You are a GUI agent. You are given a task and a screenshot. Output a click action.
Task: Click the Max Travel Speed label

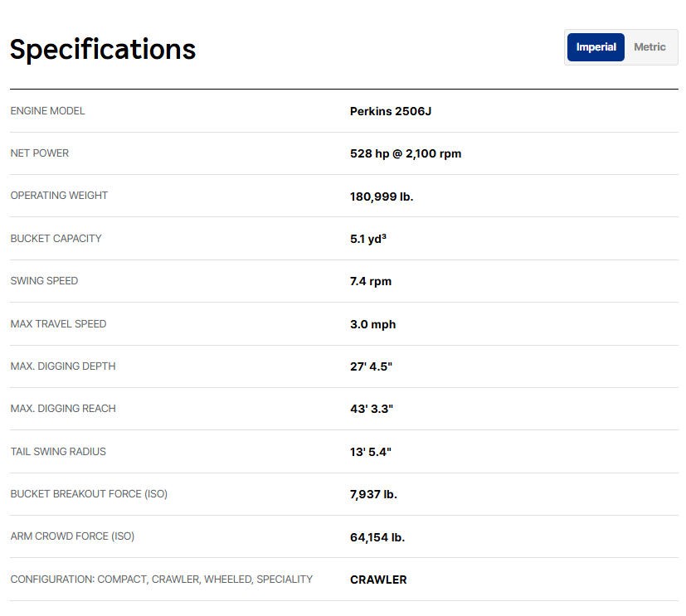tap(58, 324)
